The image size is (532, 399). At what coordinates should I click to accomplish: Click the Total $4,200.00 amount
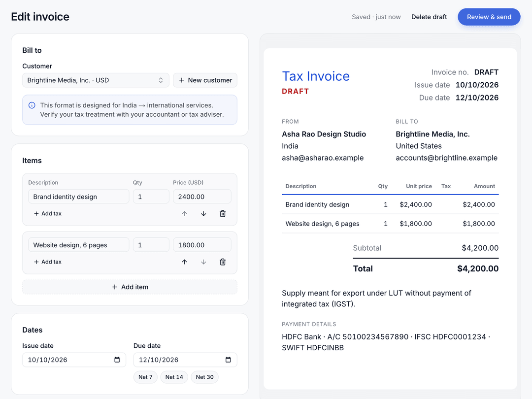pos(478,269)
